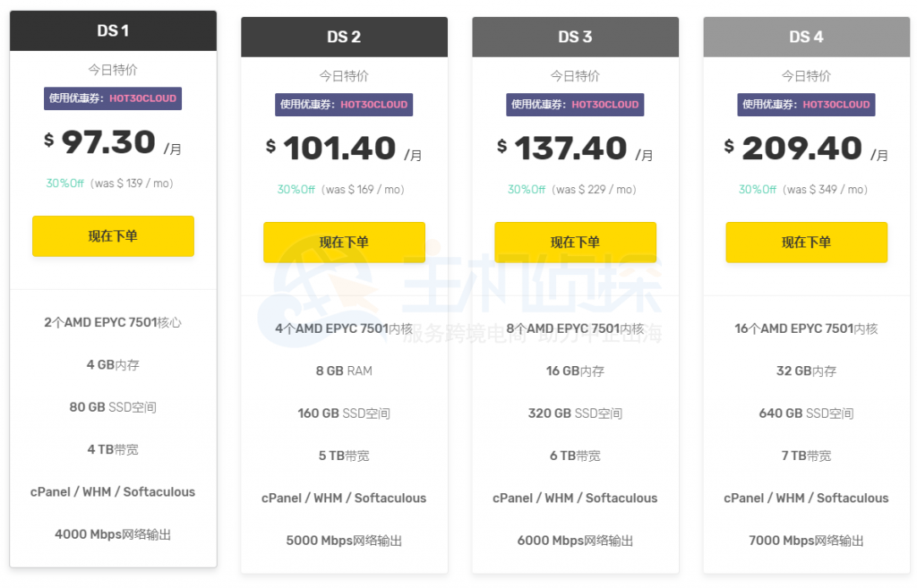Click the HOT30CLOUD coupon badge under DS 1
917x588 pixels.
point(113,98)
